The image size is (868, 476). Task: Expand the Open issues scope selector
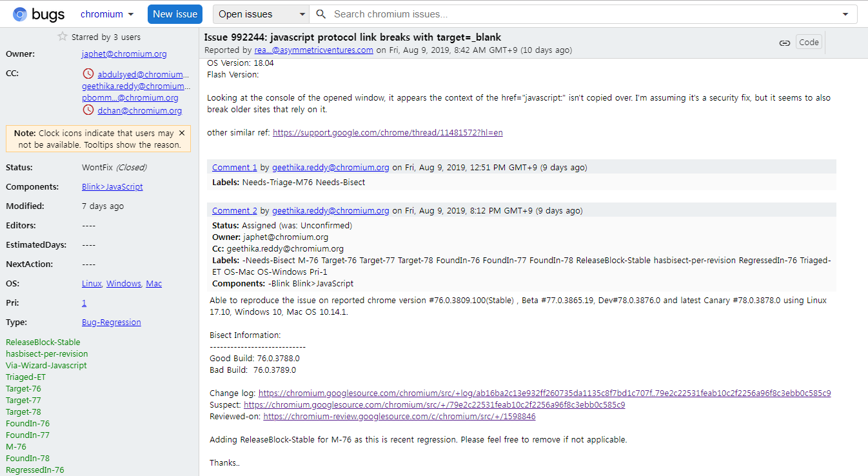[x=261, y=14]
